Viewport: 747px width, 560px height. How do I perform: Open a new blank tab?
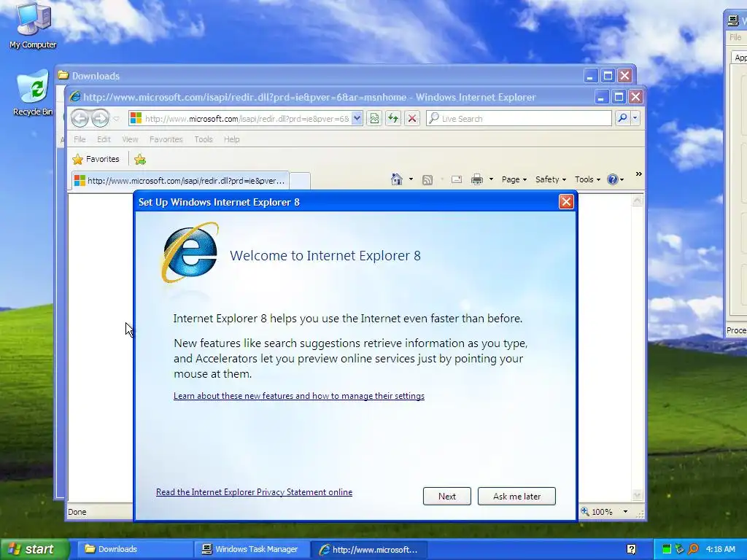[300, 181]
